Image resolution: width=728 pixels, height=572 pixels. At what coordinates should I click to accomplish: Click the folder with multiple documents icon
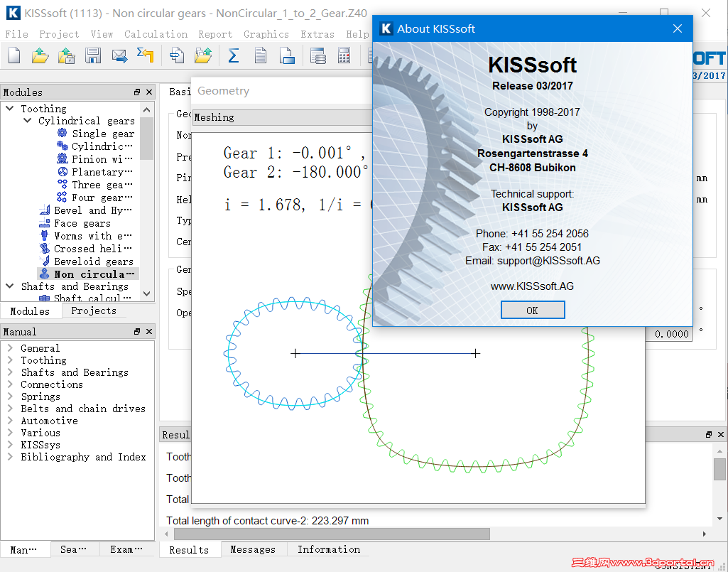tap(203, 55)
